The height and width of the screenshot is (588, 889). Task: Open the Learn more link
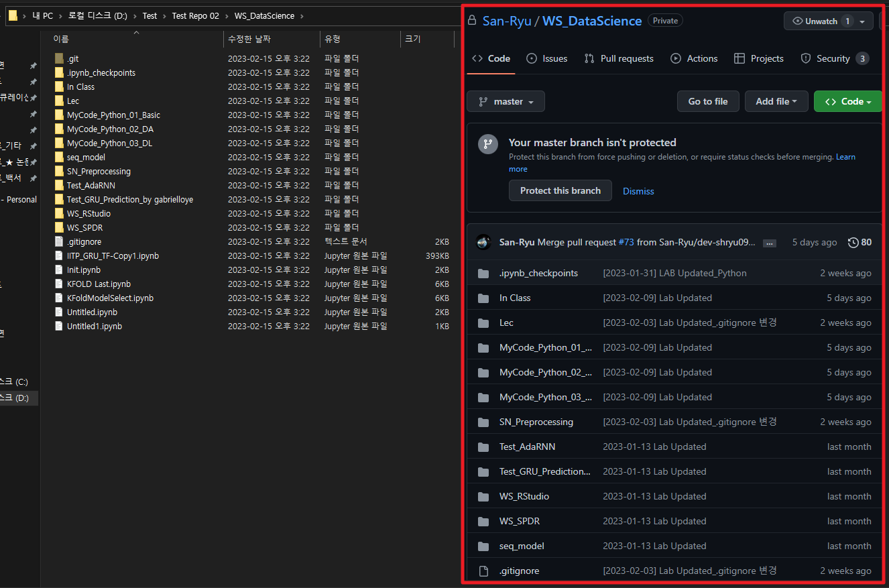point(845,157)
